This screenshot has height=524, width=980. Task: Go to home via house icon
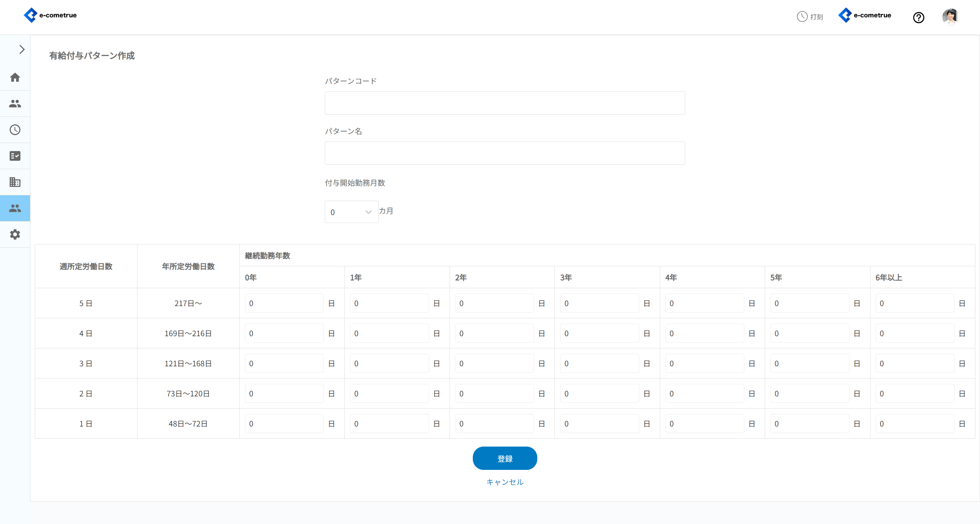[x=15, y=77]
